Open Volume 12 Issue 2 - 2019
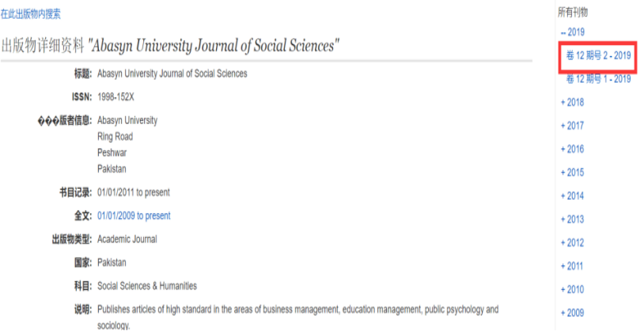 598,55
